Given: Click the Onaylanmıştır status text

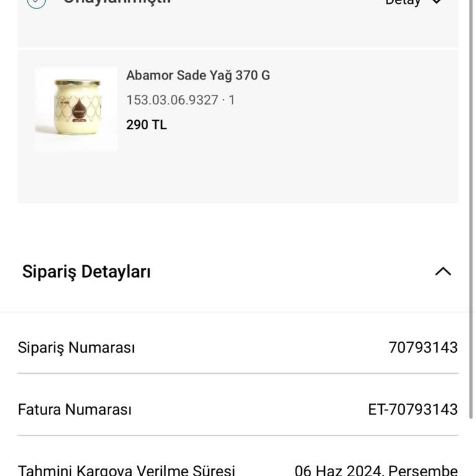Looking at the screenshot, I should click(117, 2).
